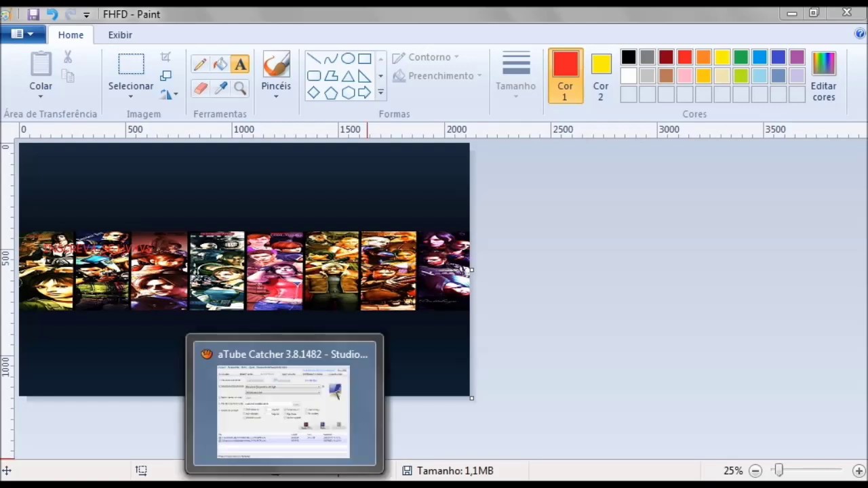This screenshot has width=868, height=488.
Task: Choose the Rectangle shape
Action: pos(365,59)
